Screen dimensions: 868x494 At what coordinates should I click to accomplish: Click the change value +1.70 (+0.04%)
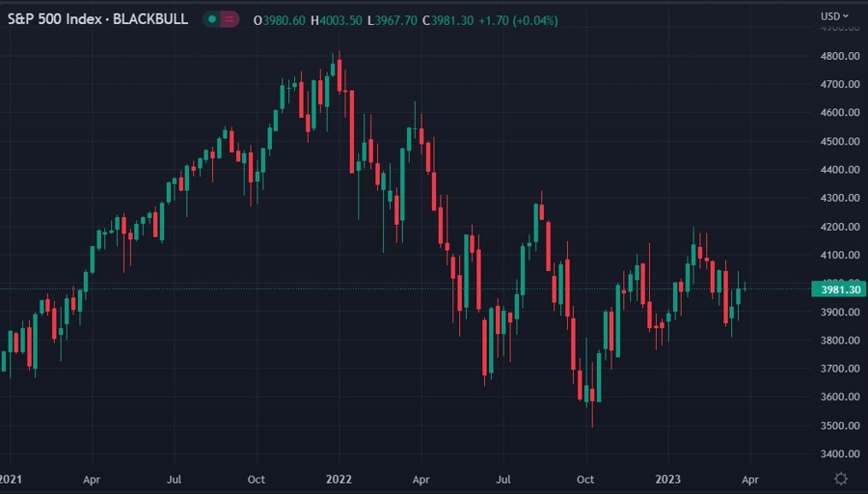pos(518,20)
